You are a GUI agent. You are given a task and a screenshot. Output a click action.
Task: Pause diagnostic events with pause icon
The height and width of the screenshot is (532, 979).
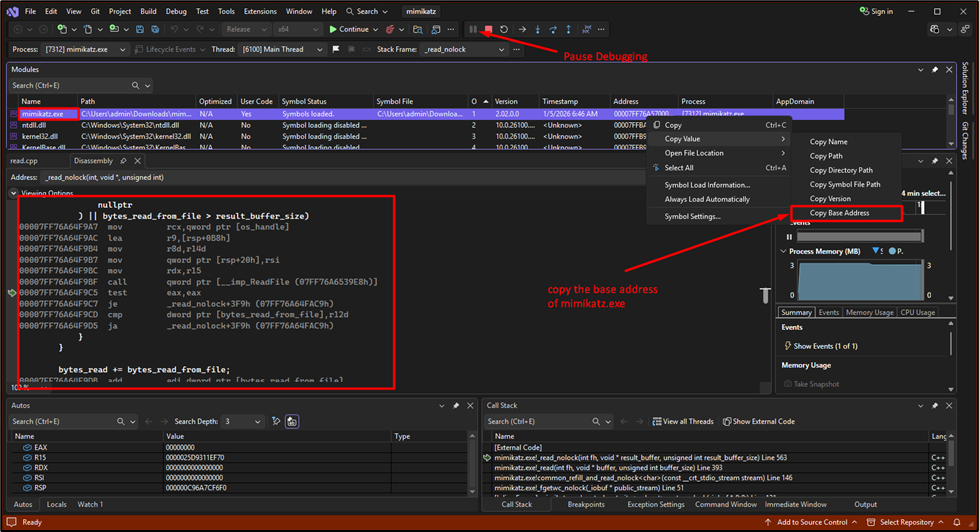(x=789, y=237)
